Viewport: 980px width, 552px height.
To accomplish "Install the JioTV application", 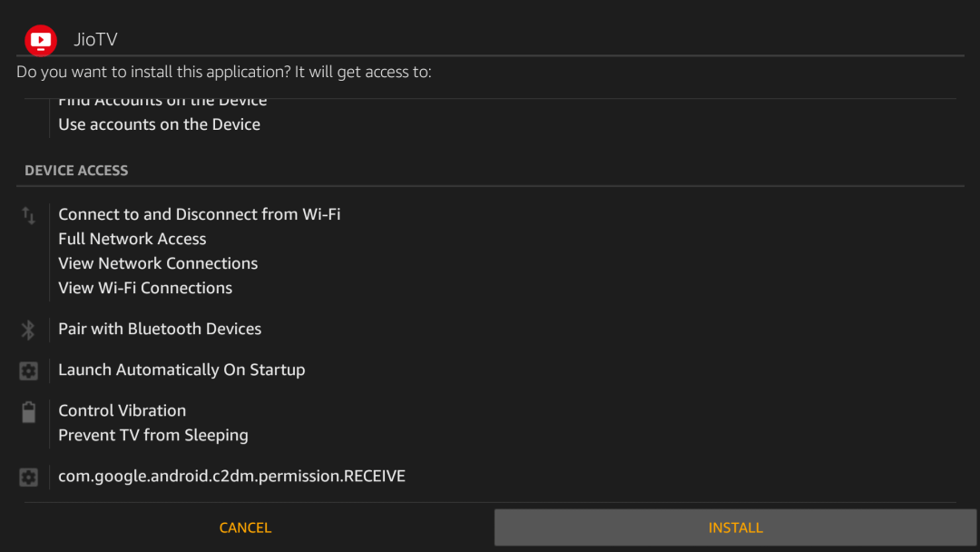I will (x=735, y=527).
